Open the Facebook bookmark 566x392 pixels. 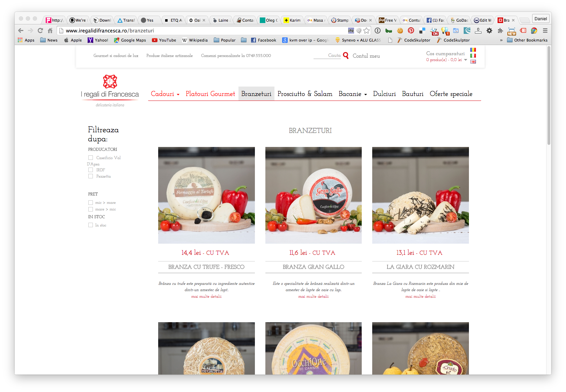pyautogui.click(x=264, y=40)
